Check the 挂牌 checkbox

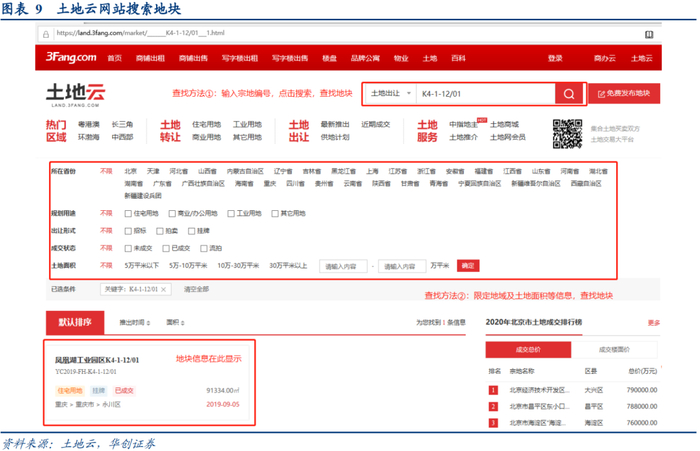(192, 231)
